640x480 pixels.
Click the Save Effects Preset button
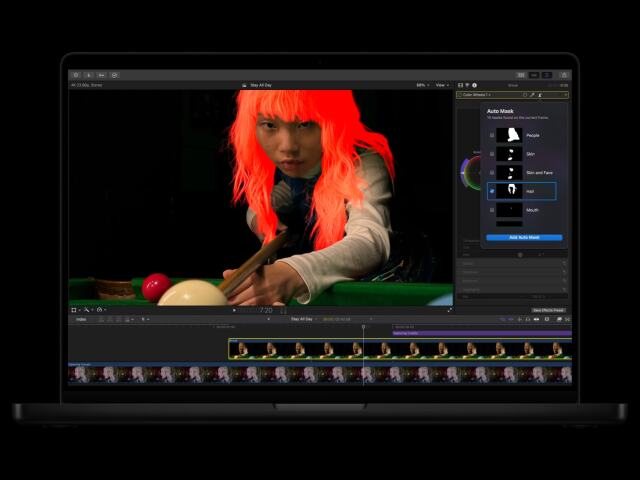548,310
